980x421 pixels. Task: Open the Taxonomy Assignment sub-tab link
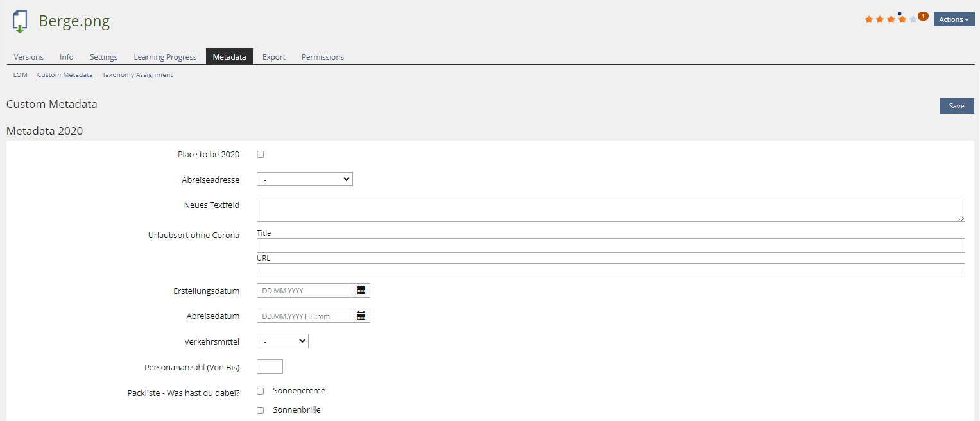(137, 75)
